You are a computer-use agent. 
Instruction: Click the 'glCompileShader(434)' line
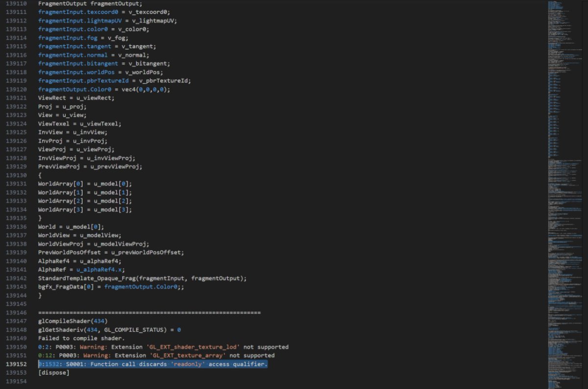pos(73,321)
